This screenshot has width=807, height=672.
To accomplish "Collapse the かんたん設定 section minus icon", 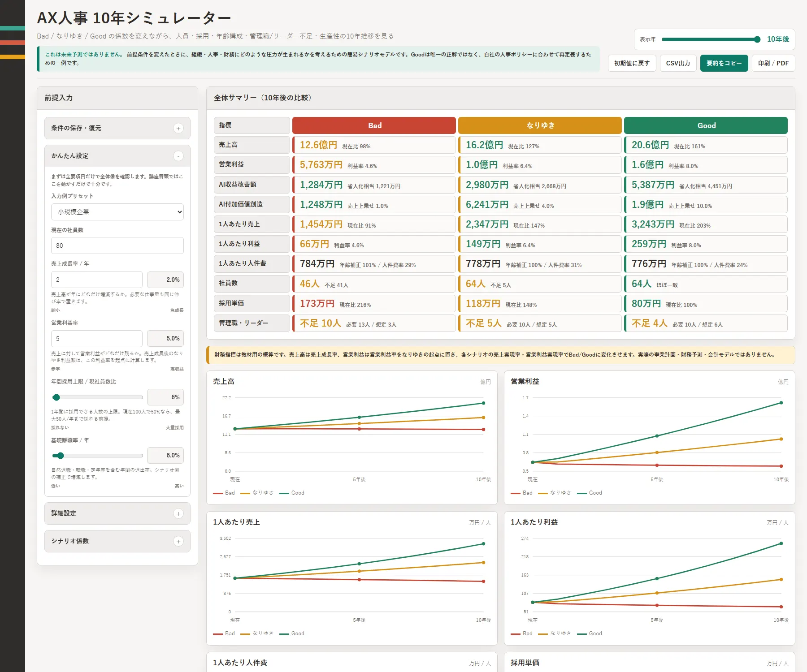I will point(178,156).
